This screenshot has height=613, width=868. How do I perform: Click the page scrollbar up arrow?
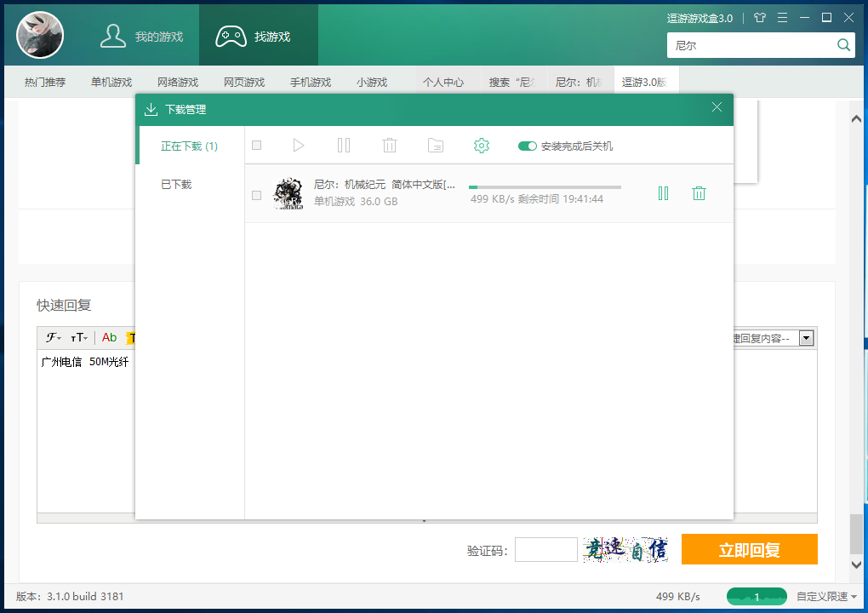[856, 118]
